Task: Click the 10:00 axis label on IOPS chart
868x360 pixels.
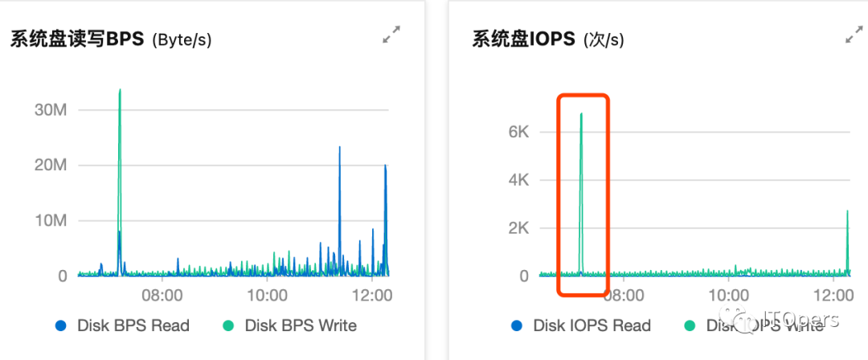Action: (x=728, y=294)
